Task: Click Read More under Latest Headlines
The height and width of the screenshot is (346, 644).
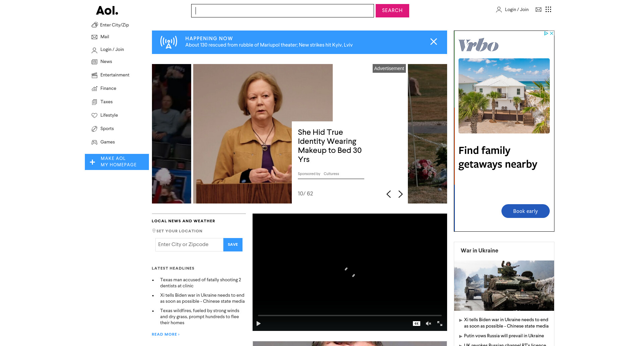Action: point(165,335)
